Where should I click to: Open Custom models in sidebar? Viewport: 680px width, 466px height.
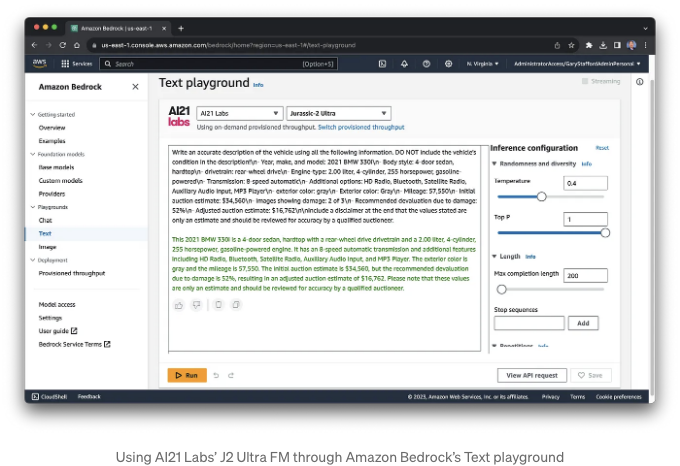[60, 180]
